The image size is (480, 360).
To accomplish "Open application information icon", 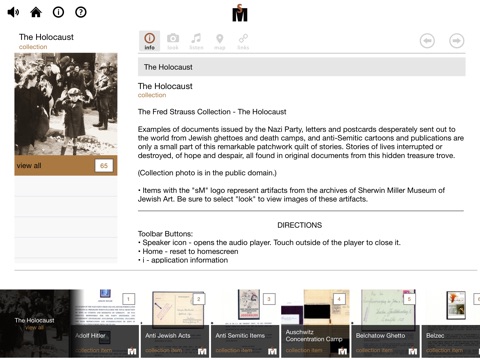I will [x=58, y=12].
